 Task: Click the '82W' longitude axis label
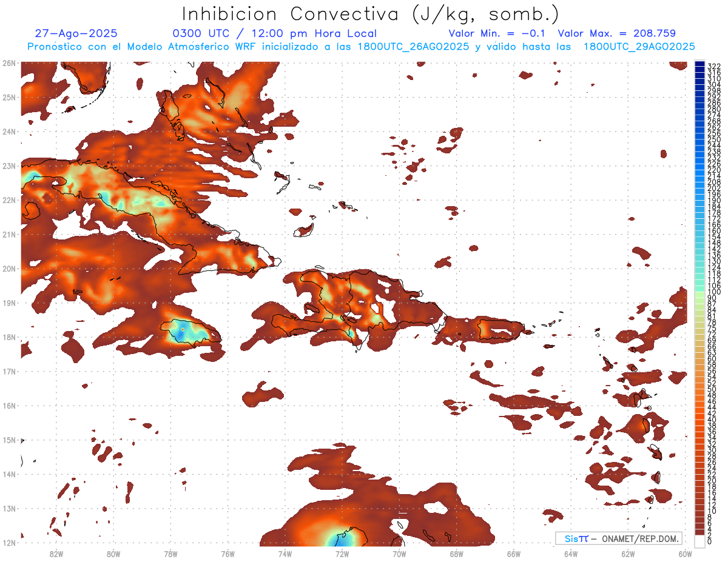coord(56,554)
